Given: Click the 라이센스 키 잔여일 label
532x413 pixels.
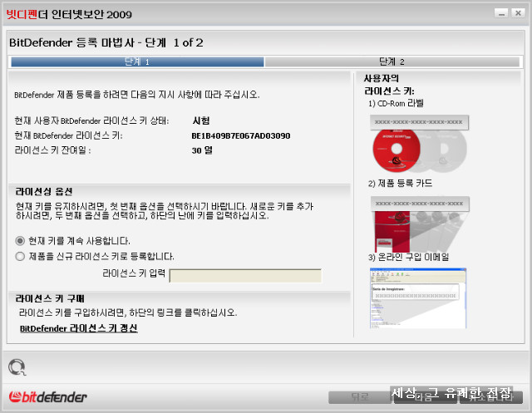Looking at the screenshot, I should click(x=52, y=150).
